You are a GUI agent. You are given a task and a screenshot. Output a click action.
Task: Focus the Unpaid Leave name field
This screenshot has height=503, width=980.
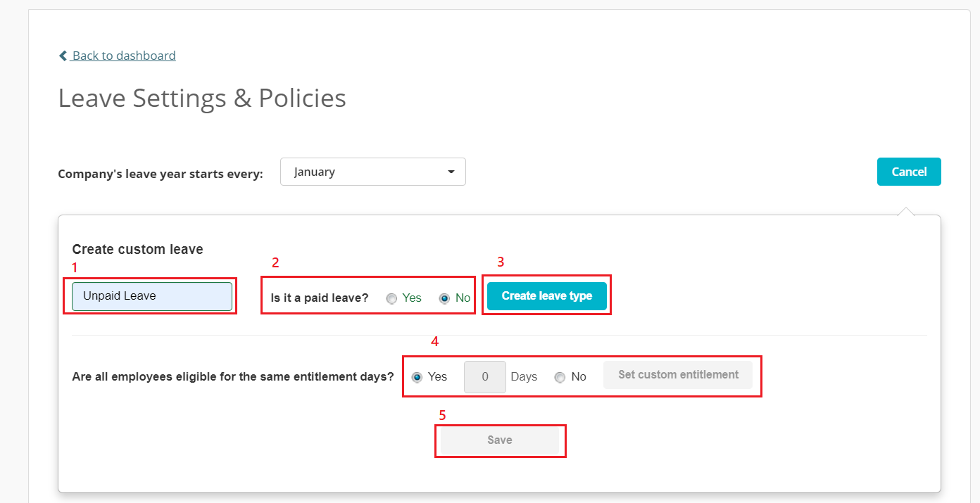coord(152,296)
